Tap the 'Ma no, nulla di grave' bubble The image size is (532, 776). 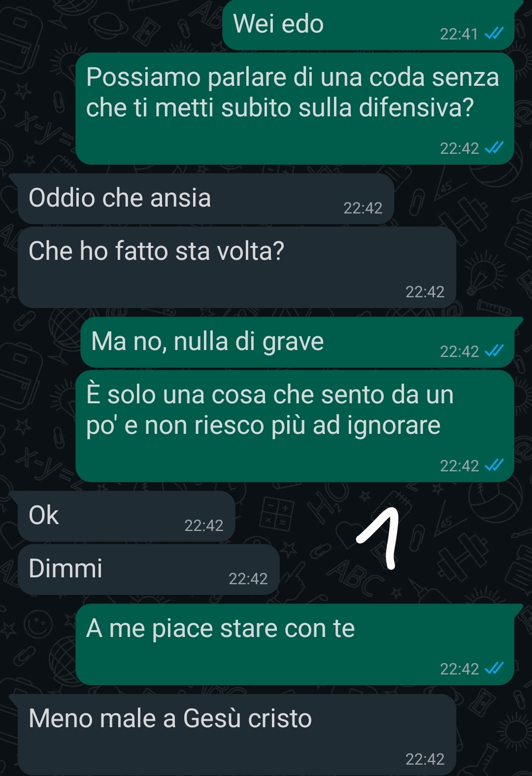tap(298, 342)
